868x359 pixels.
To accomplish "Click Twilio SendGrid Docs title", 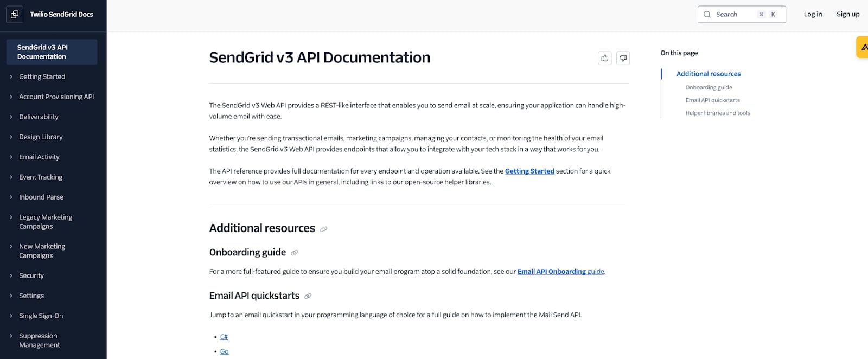I will pos(61,15).
